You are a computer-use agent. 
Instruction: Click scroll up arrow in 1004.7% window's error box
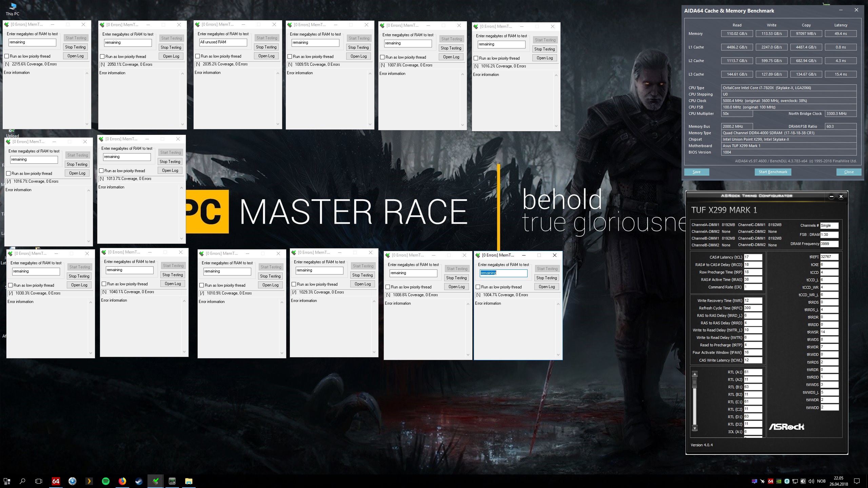point(558,304)
